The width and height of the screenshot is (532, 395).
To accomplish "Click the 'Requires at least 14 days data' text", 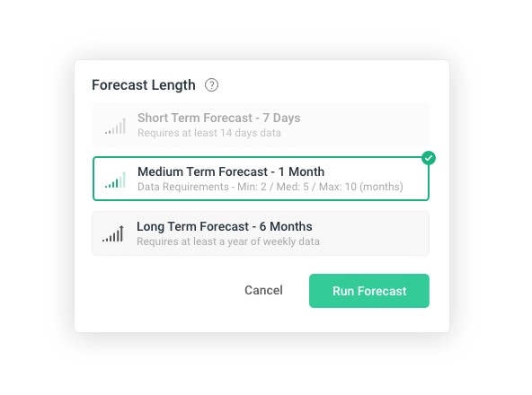I will (x=209, y=133).
